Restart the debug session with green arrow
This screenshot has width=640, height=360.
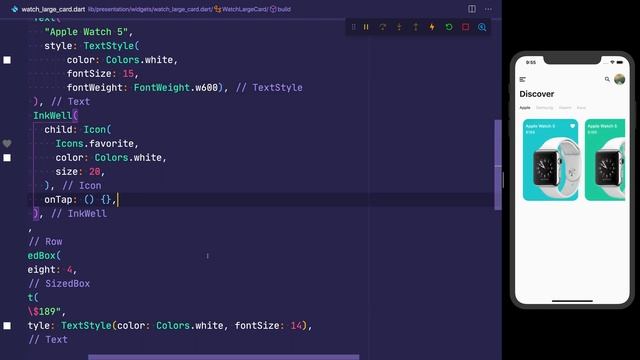[449, 27]
